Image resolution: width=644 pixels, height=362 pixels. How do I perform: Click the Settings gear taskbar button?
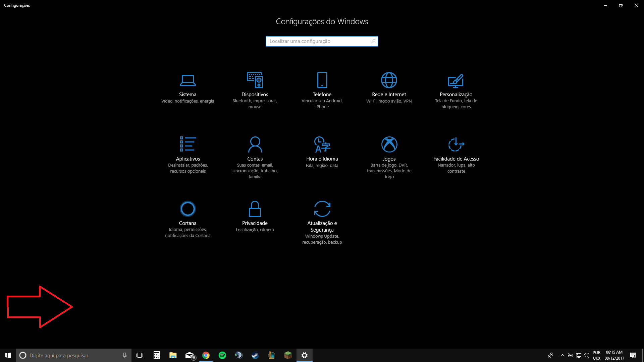305,355
